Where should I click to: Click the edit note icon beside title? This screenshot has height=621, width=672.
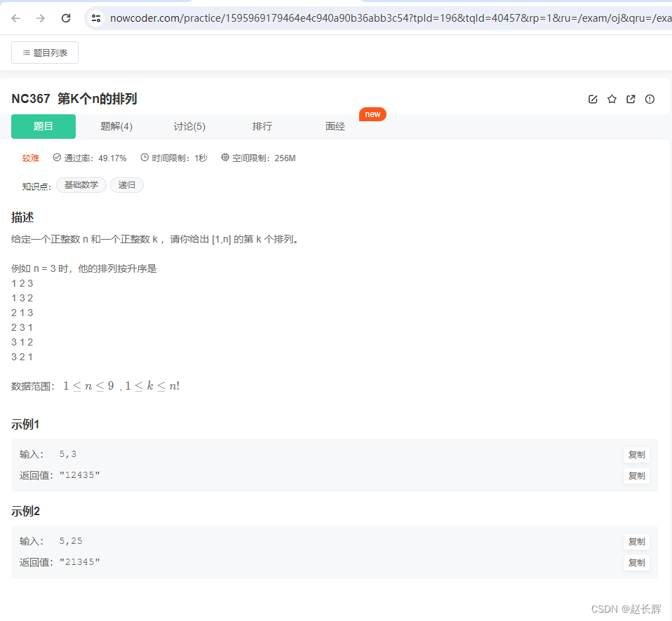(x=593, y=100)
